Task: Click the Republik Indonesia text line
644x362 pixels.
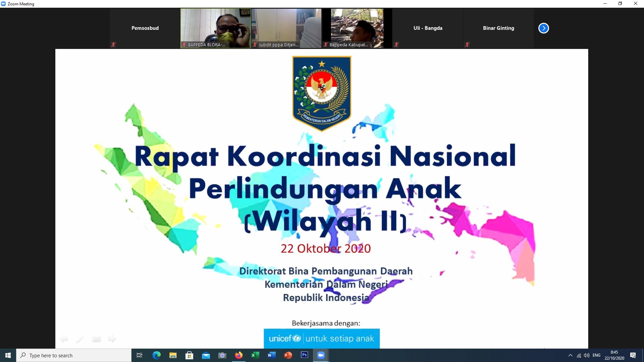Action: click(x=326, y=298)
